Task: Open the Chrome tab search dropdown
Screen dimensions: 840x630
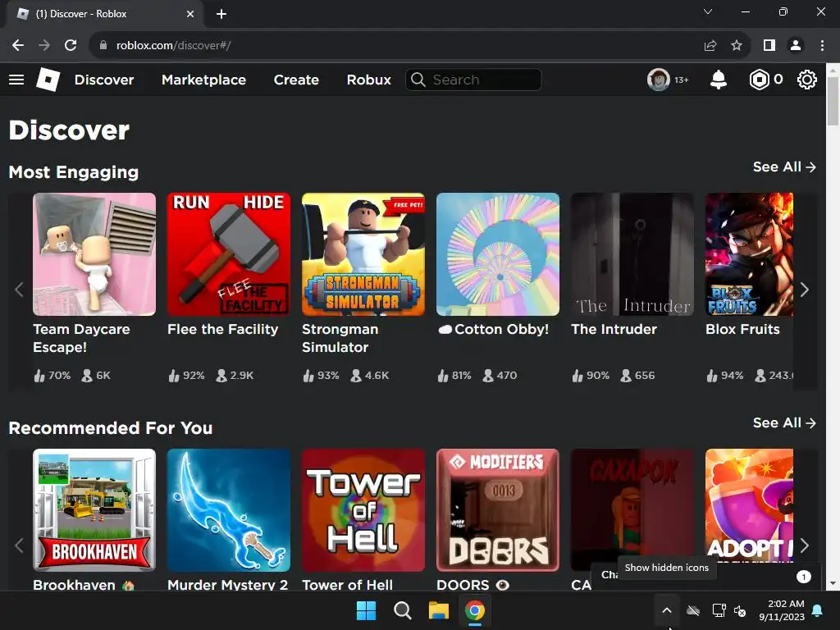Action: pos(708,11)
